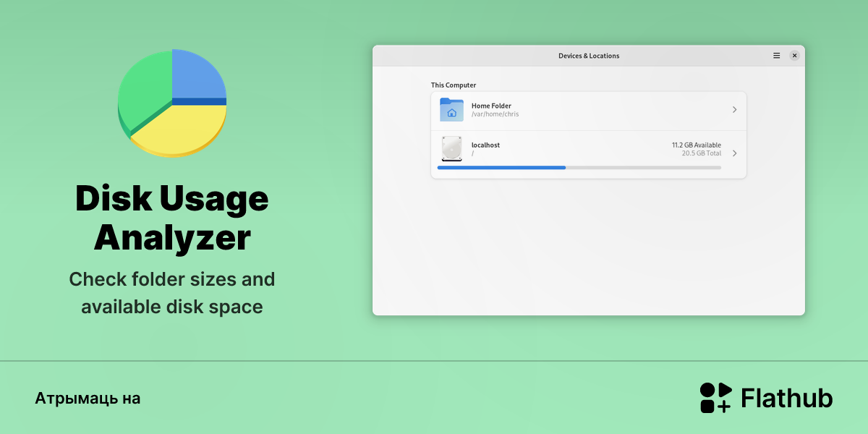Screen dimensions: 868x434
Task: Click the Check folder sizes description
Action: tap(172, 293)
